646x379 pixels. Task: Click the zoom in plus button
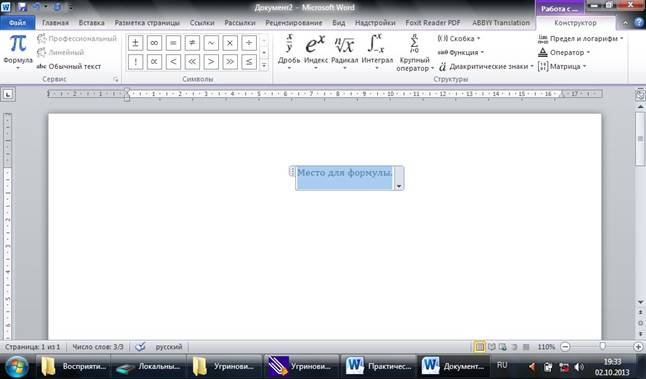(638, 347)
